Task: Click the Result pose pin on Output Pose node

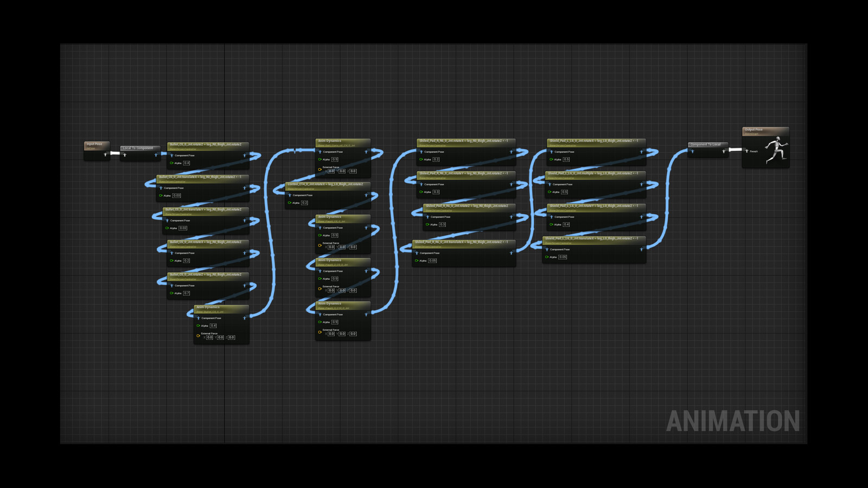Action: point(746,151)
